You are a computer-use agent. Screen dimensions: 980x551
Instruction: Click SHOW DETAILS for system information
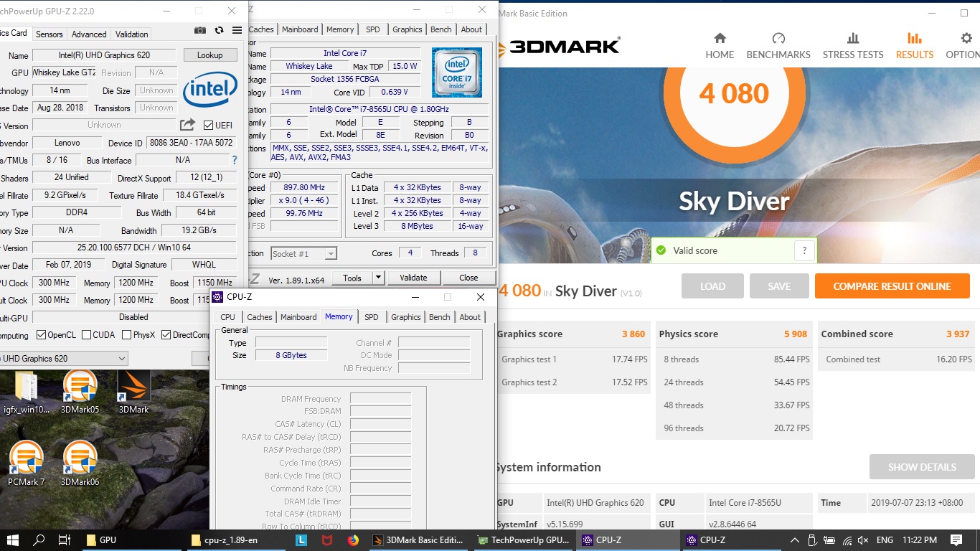pyautogui.click(x=922, y=467)
